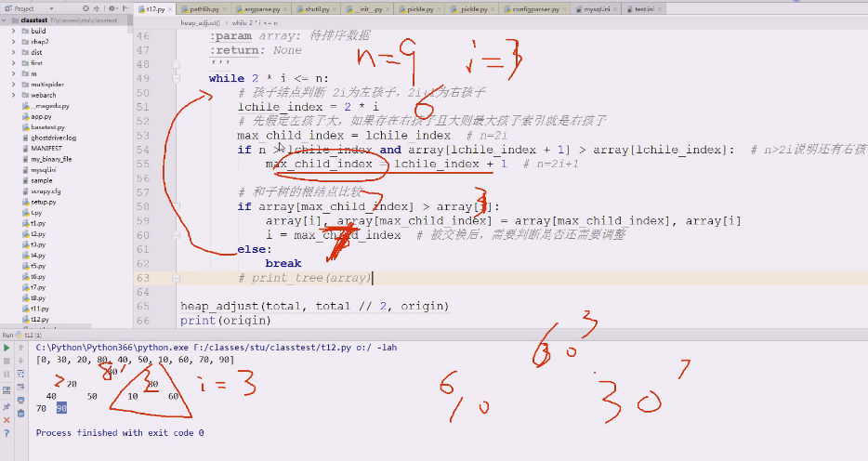Clear console with the trash icon

click(21, 413)
